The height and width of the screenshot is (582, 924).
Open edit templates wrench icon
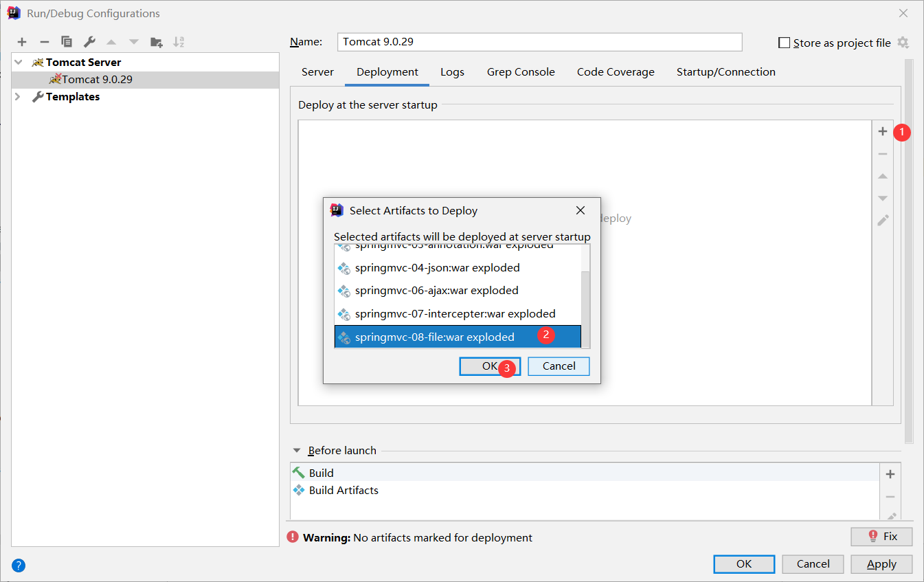89,42
